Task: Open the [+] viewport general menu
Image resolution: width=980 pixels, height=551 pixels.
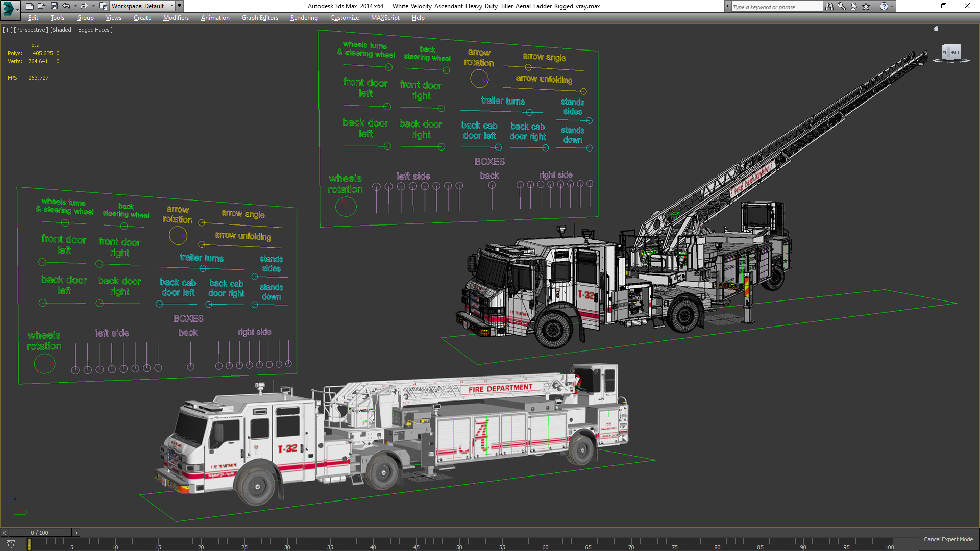Action: [x=7, y=30]
